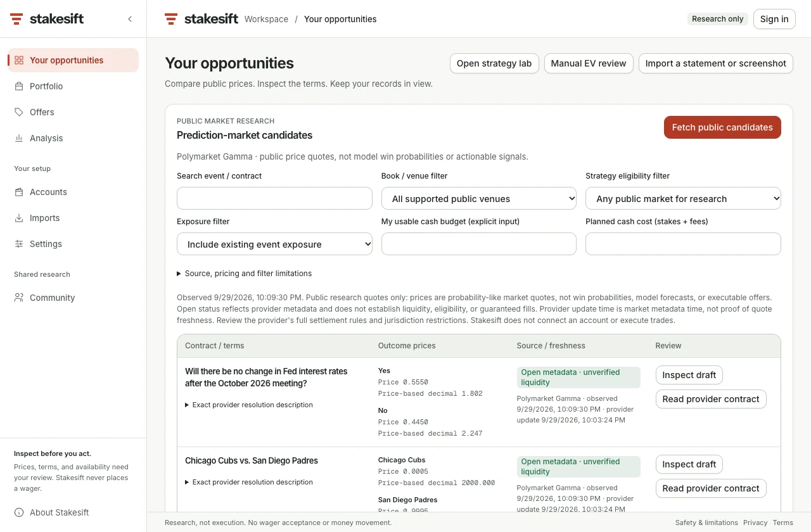Viewport: 811px width, 532px height.
Task: Open the Settings page
Action: (x=73, y=244)
